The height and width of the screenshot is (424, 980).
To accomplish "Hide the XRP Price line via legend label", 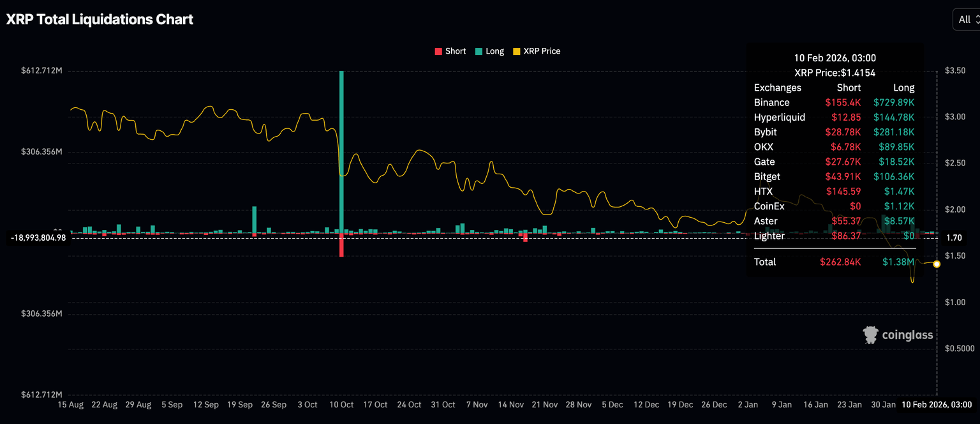I will 542,51.
